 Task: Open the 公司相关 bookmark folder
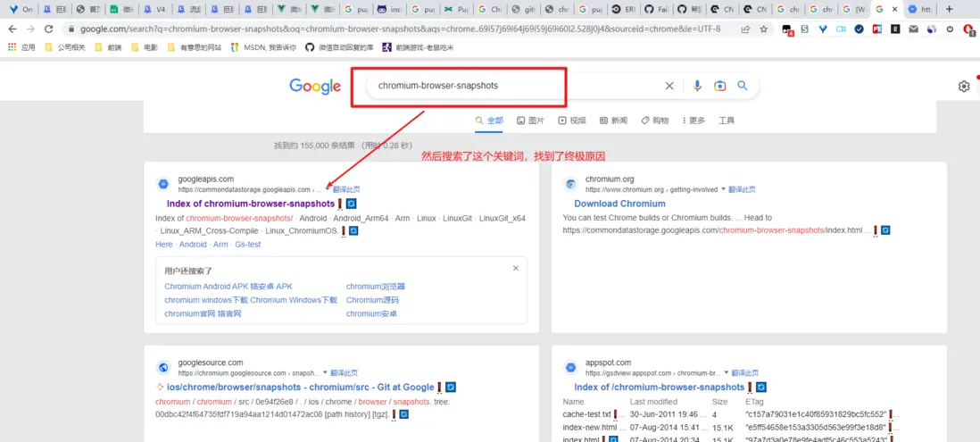65,47
